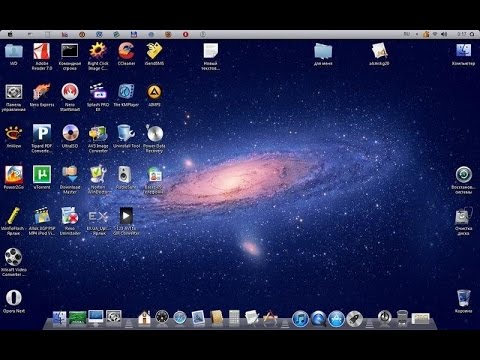The height and width of the screenshot is (360, 480).
Task: Launch QuickTime Q icon in dock
Action: pyautogui.click(x=318, y=319)
